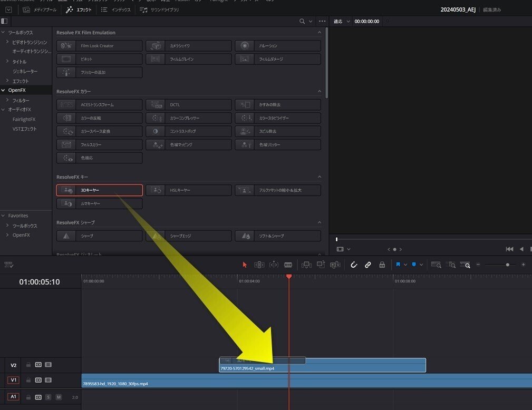532x410 pixels.
Task: Click the viewer scrubber bar handle
Action: tap(336, 239)
